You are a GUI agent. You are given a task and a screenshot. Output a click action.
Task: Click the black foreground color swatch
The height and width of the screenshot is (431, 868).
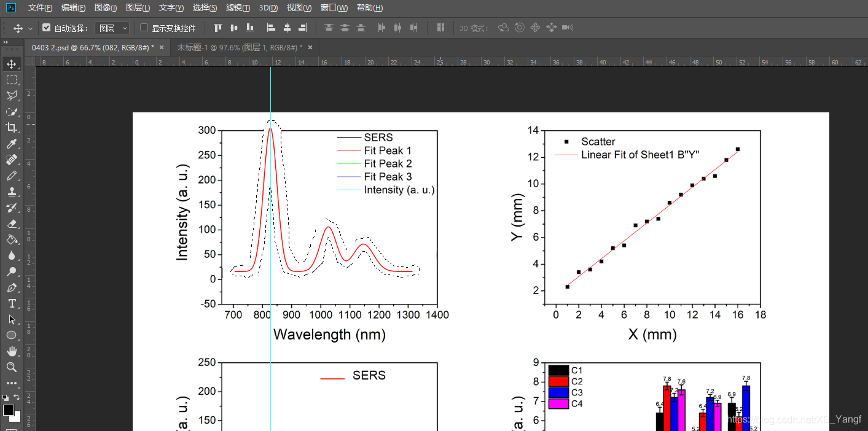point(8,410)
